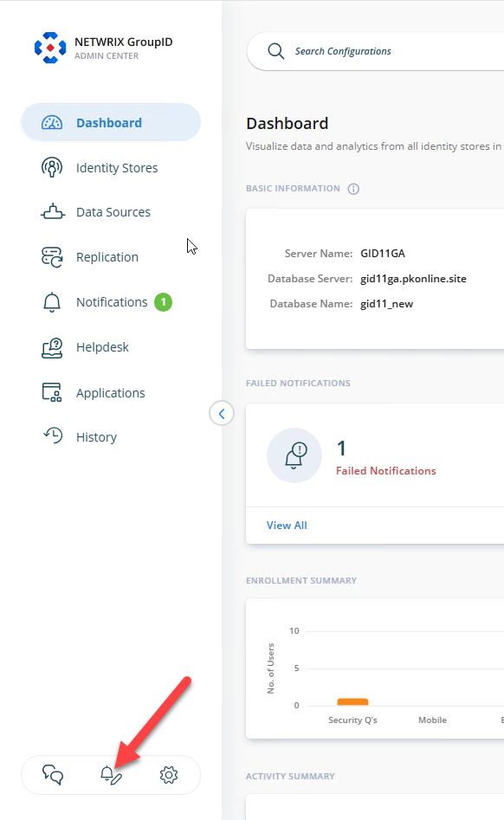This screenshot has height=820, width=504.
Task: Click the bell-with-pencil notification icon
Action: [x=111, y=775]
